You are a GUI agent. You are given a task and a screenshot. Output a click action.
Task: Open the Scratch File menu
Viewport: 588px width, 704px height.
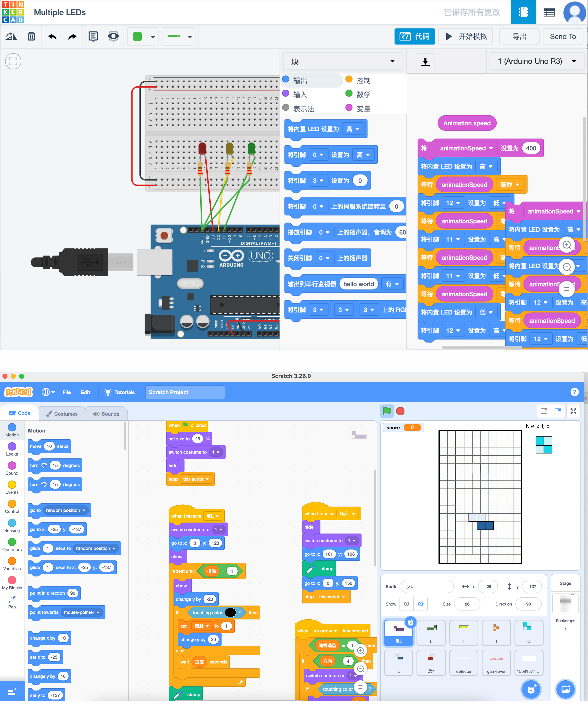66,392
